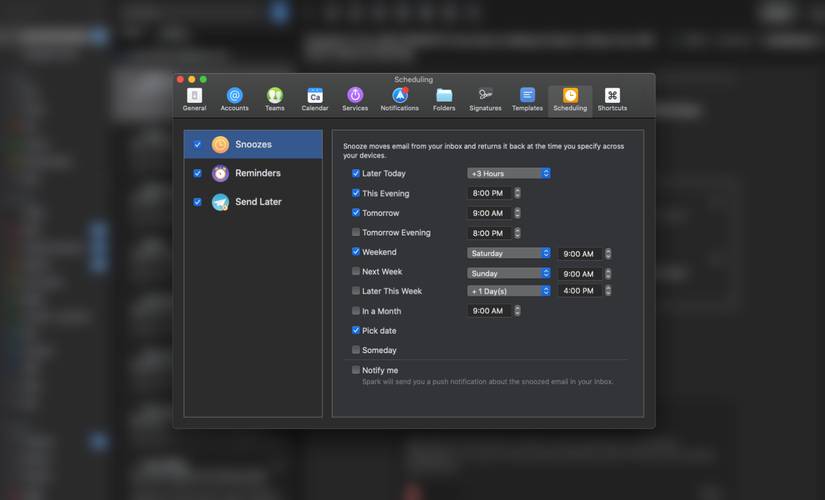Click the Send Later paper plane icon
The width and height of the screenshot is (825, 500).
coord(220,202)
